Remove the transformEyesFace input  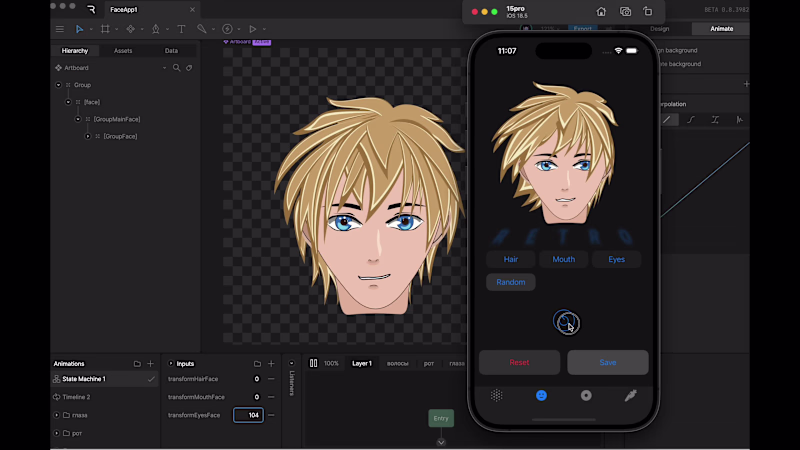[x=271, y=415]
